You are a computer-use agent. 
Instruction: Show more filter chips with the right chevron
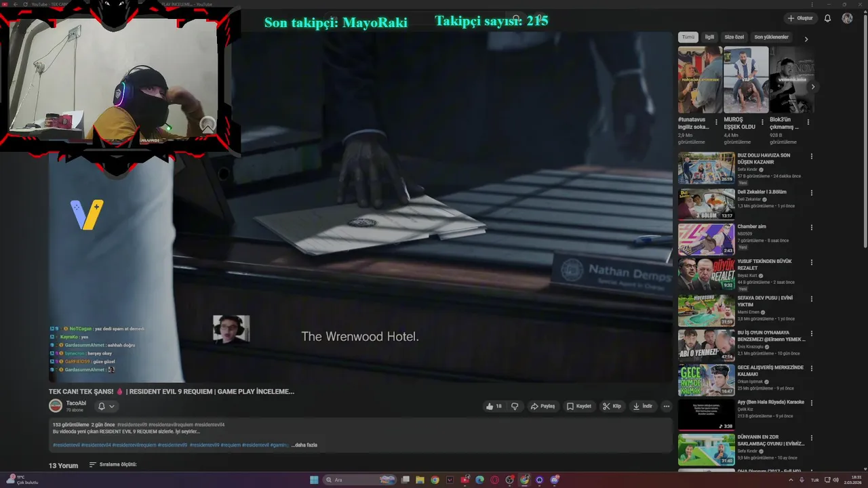point(806,39)
